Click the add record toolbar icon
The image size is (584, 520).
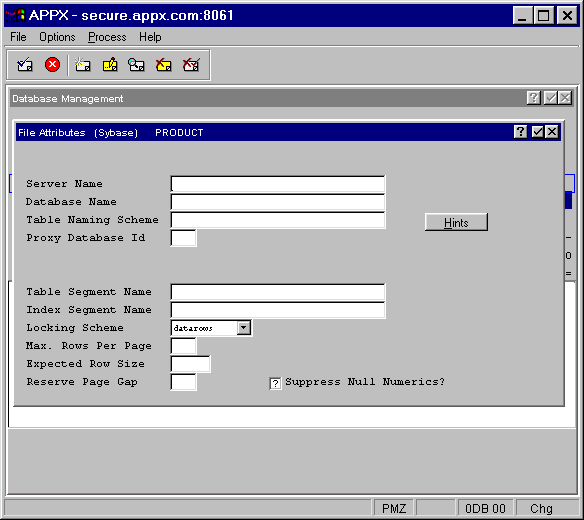82,65
